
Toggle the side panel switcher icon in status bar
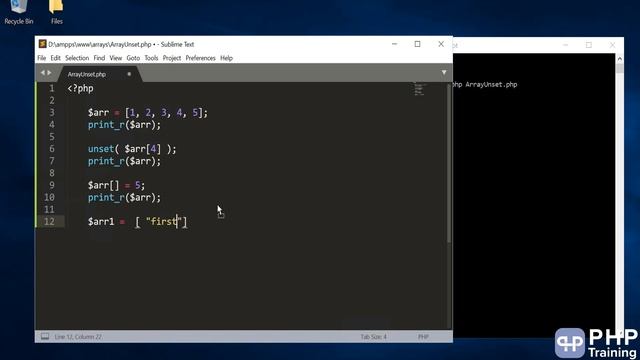pyautogui.click(x=45, y=337)
